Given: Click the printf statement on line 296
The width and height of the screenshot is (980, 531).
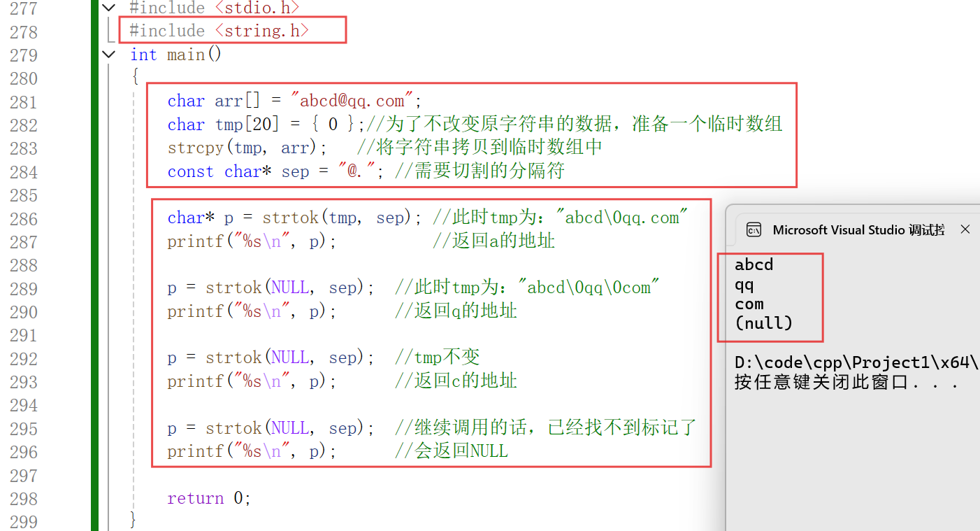Looking at the screenshot, I should [252, 451].
